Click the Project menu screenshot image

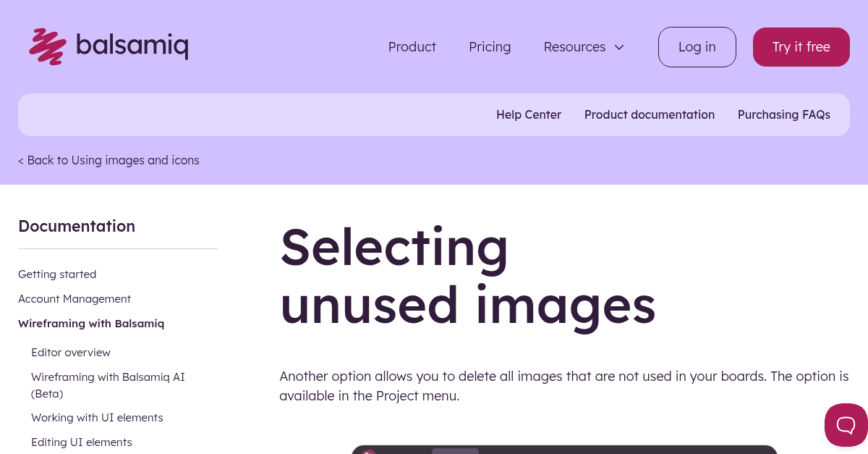564,450
